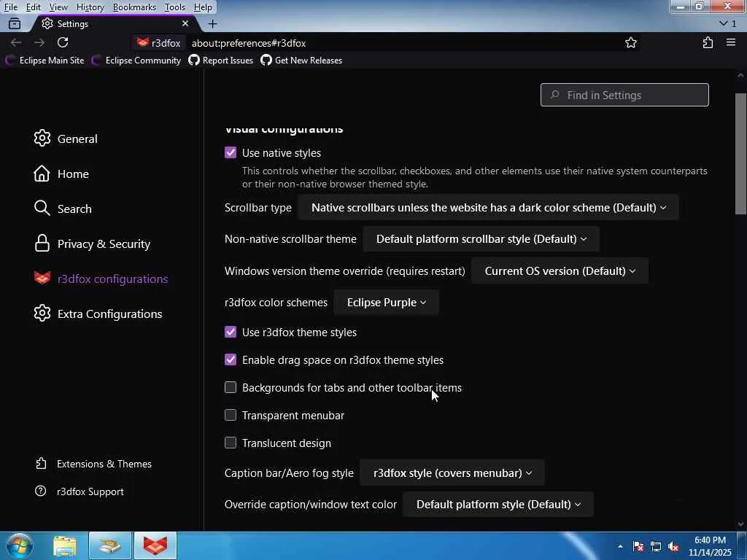Viewport: 747px width, 560px height.
Task: Show hidden system tray icons
Action: (620, 546)
